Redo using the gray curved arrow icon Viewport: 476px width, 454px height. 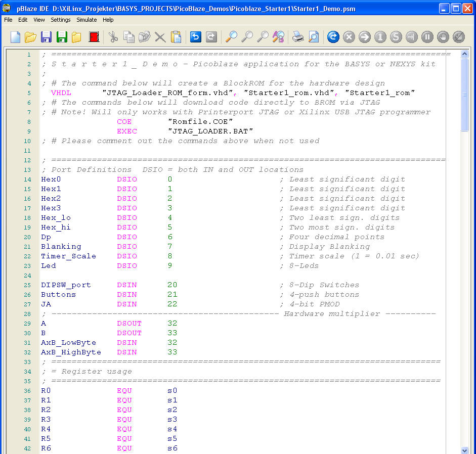click(211, 37)
